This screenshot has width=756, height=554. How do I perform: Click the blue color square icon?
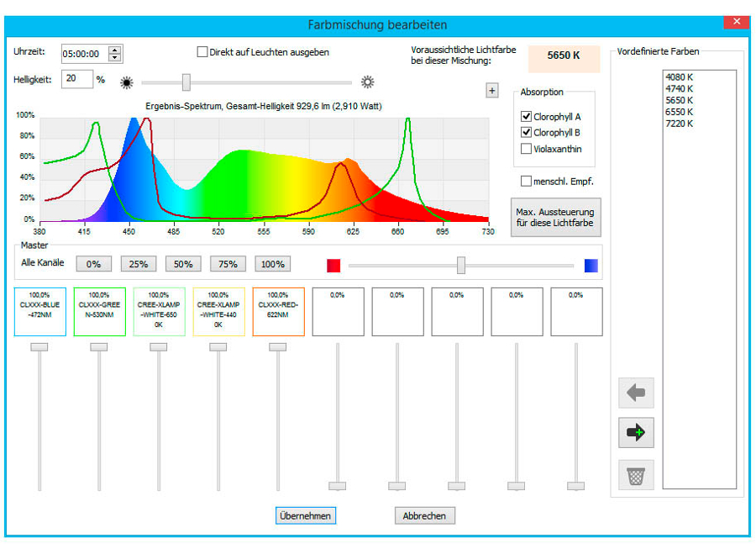coord(591,266)
